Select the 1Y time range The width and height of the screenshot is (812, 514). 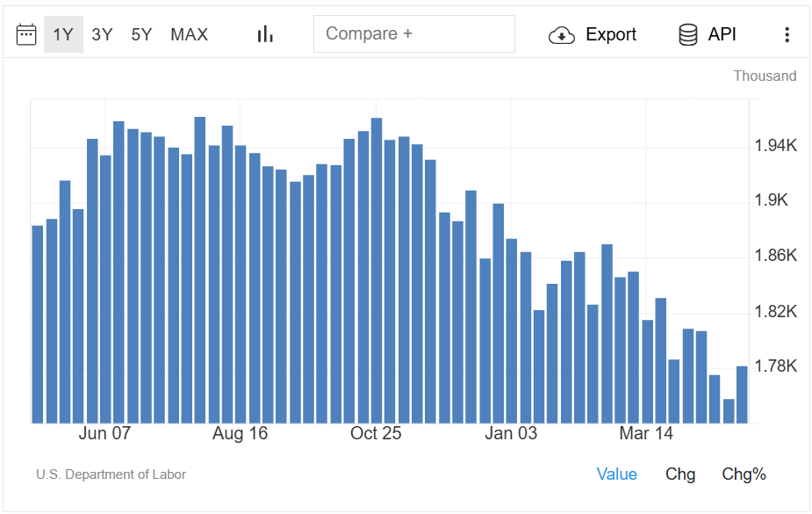tap(63, 34)
